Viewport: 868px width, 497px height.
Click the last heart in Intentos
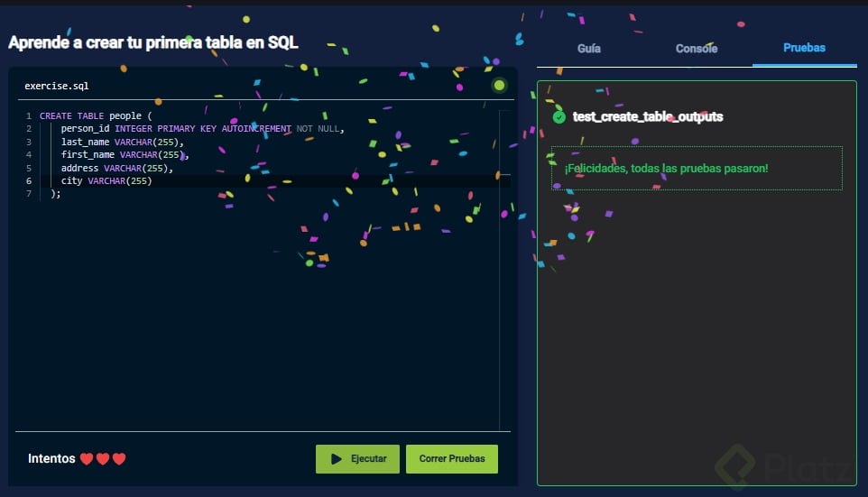(119, 459)
